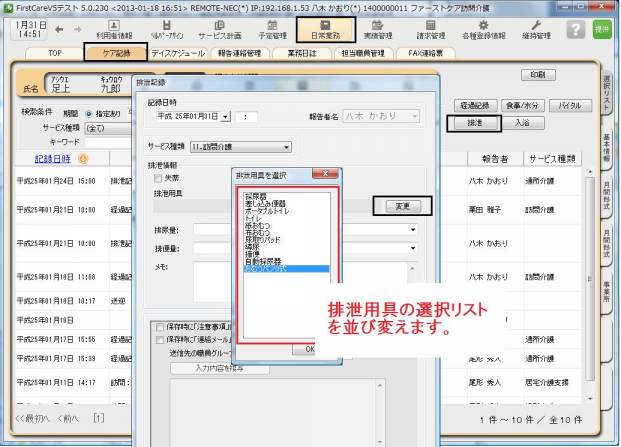Expand the サービス種類 dropdown in dialog

tap(287, 146)
